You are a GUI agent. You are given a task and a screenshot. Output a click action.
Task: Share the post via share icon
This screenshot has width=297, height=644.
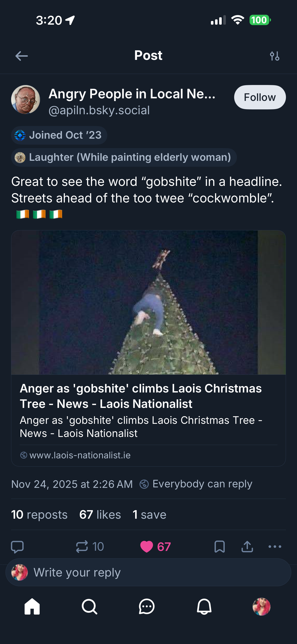[247, 546]
